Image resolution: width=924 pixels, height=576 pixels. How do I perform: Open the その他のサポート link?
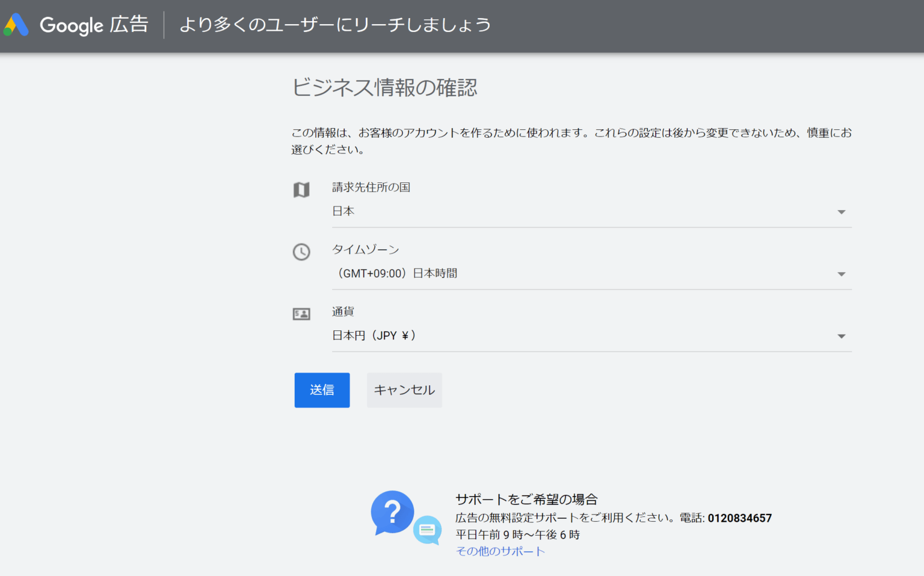point(500,551)
